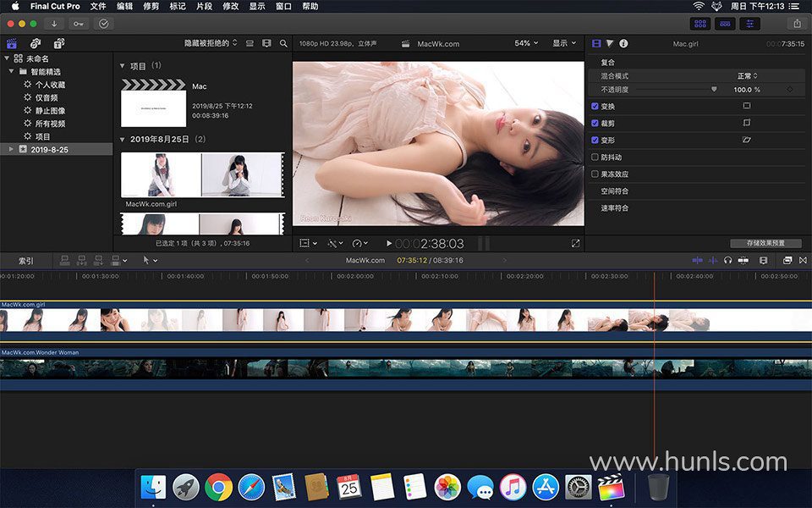Image resolution: width=812 pixels, height=508 pixels.
Task: Open the viewer transform tools dropdown
Action: (x=308, y=243)
